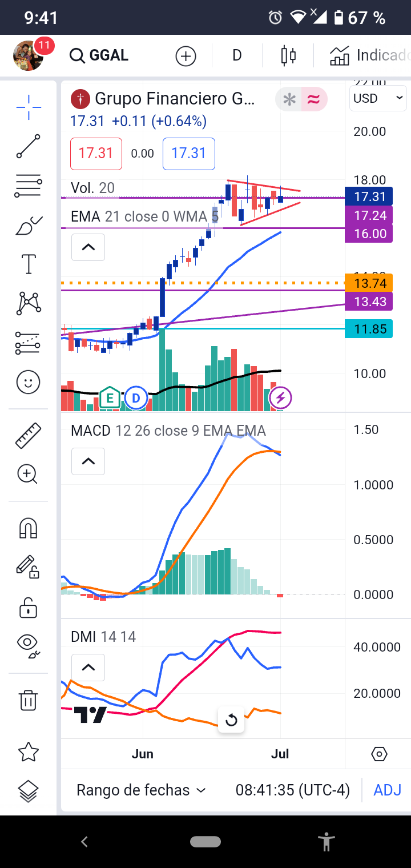The image size is (411, 868).
Task: Click the 17.31 current price label
Action: coord(369,197)
